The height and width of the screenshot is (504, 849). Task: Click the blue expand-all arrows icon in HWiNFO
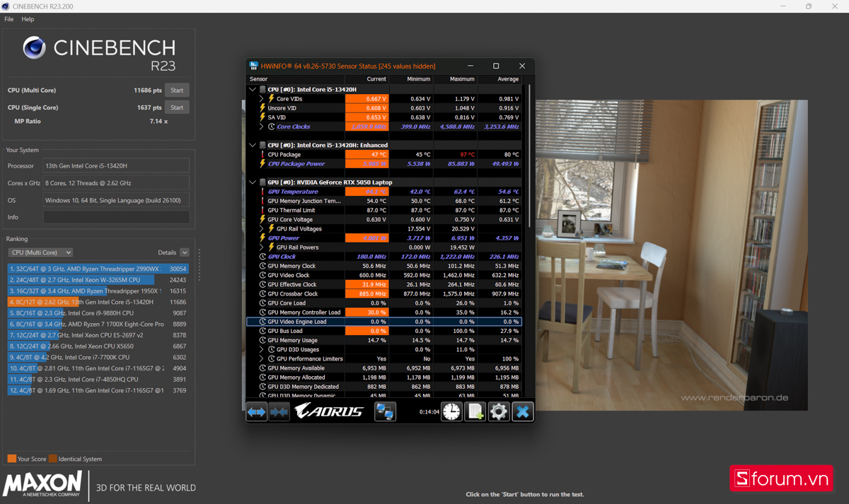[x=257, y=411]
